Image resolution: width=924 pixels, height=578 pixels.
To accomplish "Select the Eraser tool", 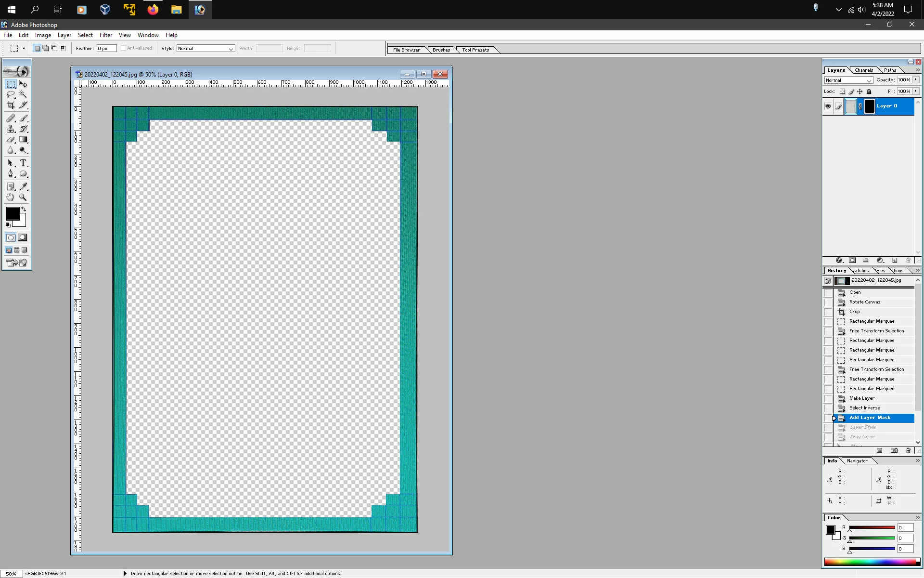I will (11, 140).
